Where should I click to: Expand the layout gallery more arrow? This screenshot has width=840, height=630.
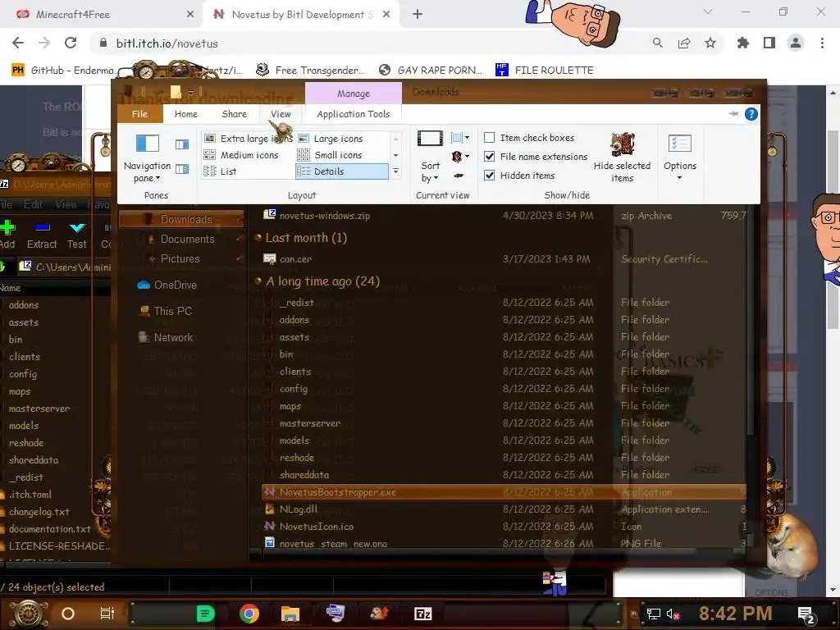396,171
